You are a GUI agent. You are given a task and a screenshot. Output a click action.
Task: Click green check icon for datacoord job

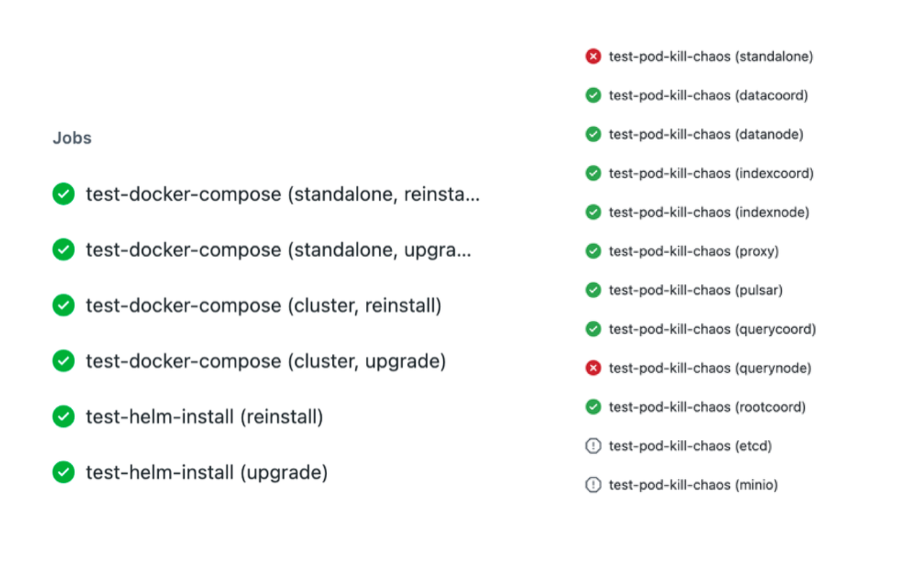click(x=593, y=95)
